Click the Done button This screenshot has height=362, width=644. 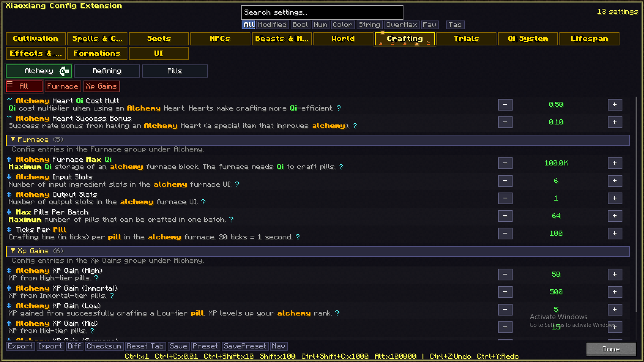(611, 349)
